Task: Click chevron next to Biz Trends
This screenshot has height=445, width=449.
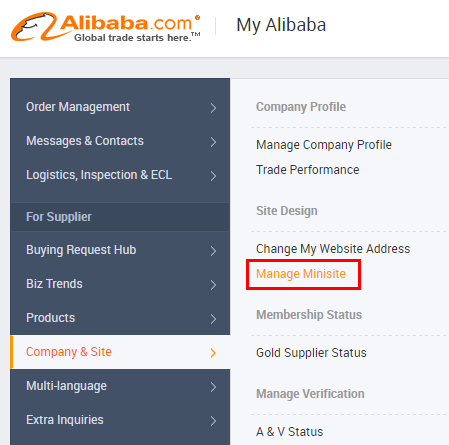Action: point(213,285)
